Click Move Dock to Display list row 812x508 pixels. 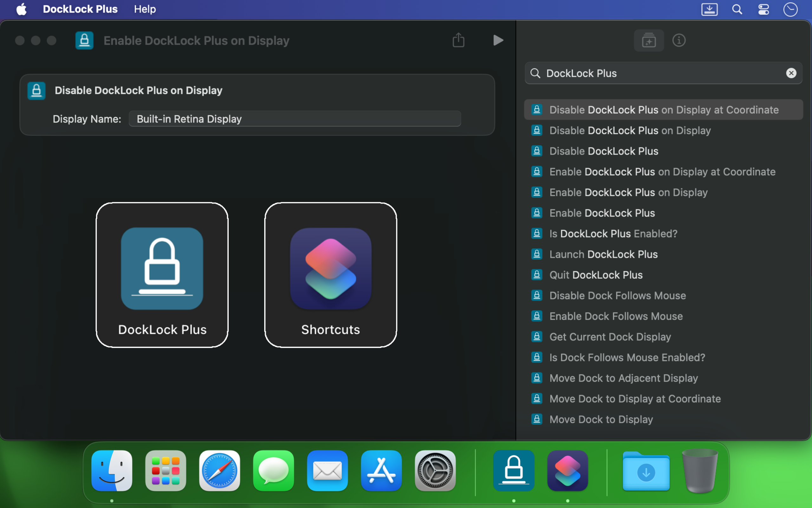[663, 419]
